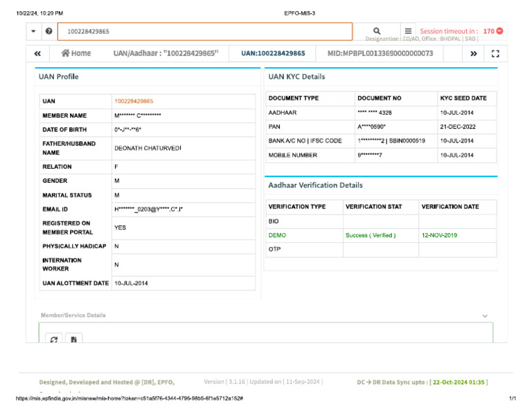Click the next tabs double-arrow
The image size is (532, 411).
pyautogui.click(x=474, y=53)
